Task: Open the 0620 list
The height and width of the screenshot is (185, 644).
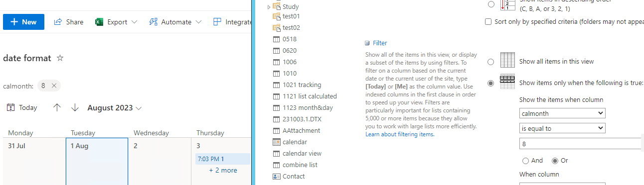Action: [x=290, y=51]
